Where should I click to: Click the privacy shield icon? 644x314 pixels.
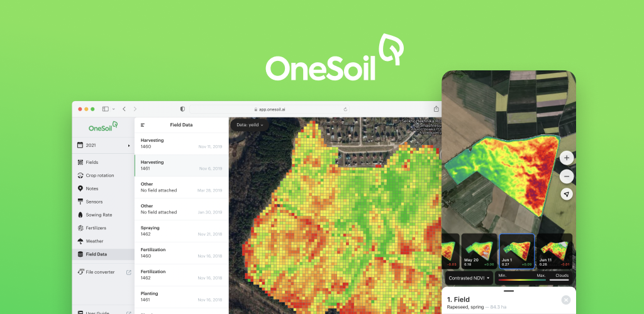click(182, 109)
